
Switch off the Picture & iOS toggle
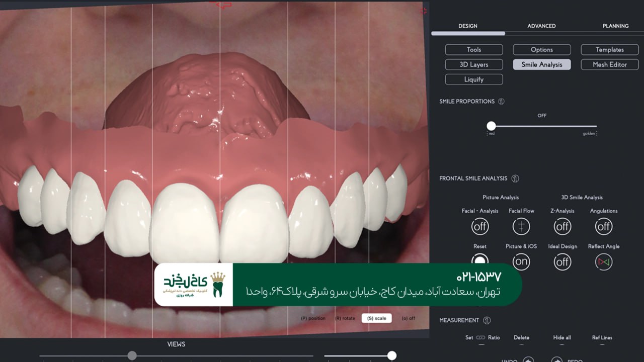click(x=521, y=261)
